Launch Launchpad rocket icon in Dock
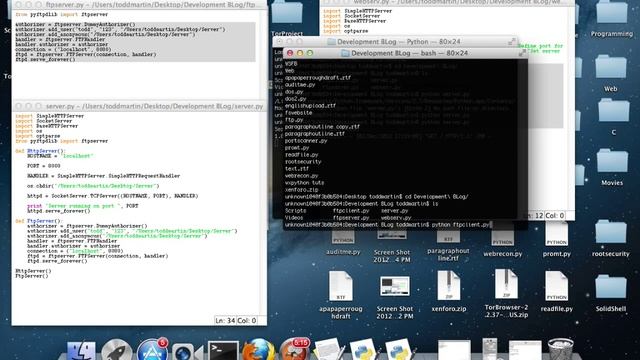The width and height of the screenshot is (640, 360). pyautogui.click(x=116, y=351)
